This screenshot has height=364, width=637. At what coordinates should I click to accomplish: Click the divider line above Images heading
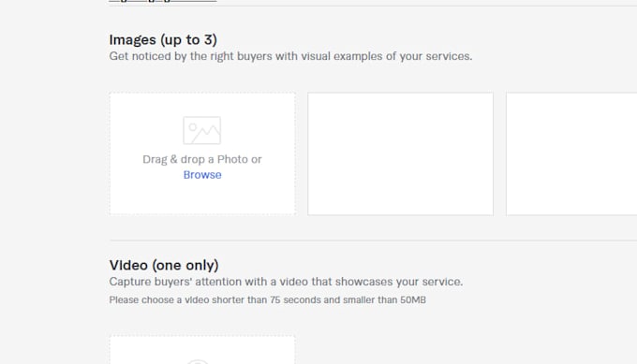[x=373, y=6]
